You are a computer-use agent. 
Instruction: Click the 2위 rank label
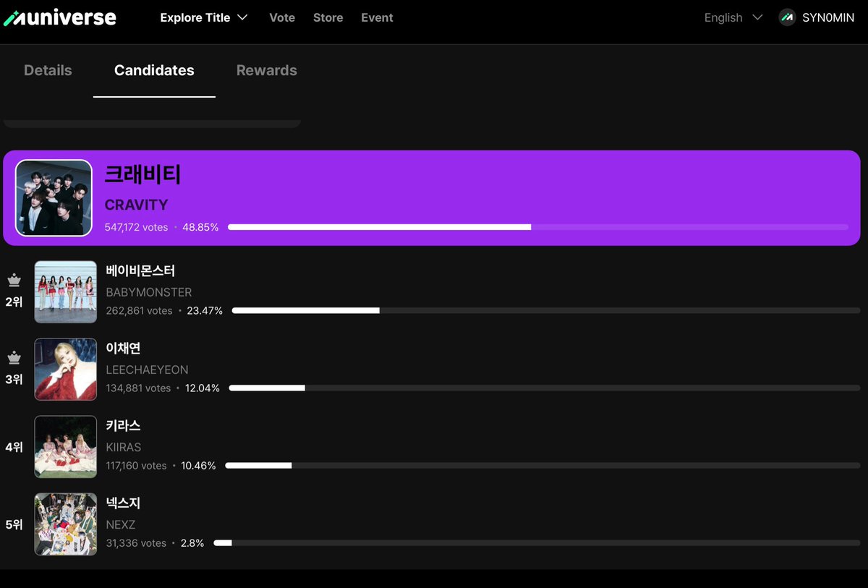pos(14,302)
